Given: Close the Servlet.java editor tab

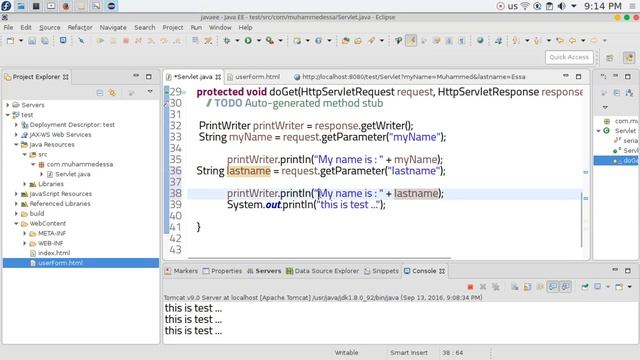Looking at the screenshot, I should [218, 77].
